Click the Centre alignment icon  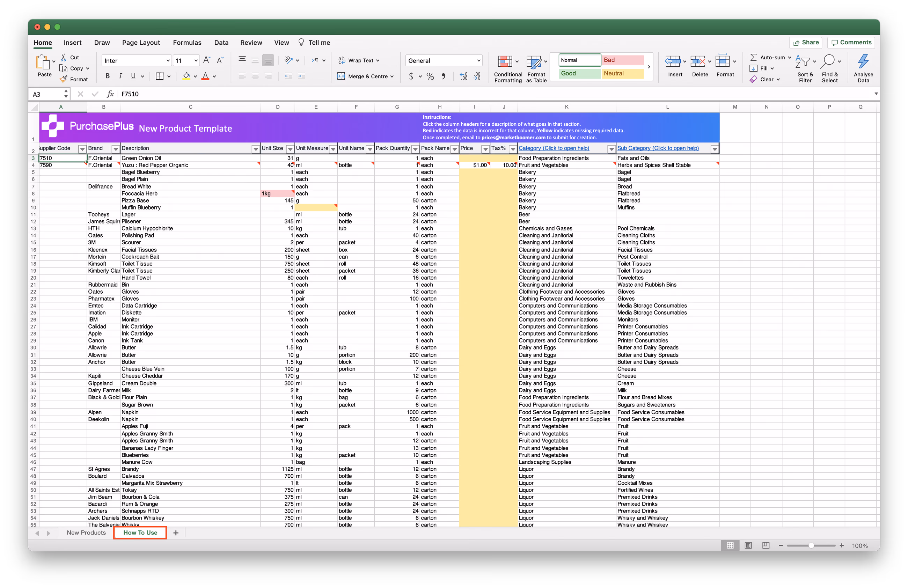(x=255, y=76)
